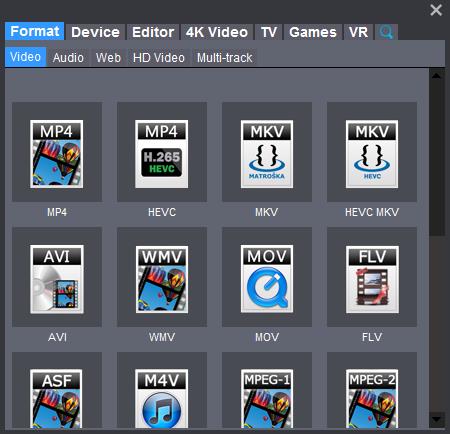Image resolution: width=450 pixels, height=434 pixels.
Task: Switch to the Audio sub-tab
Action: pyautogui.click(x=68, y=58)
